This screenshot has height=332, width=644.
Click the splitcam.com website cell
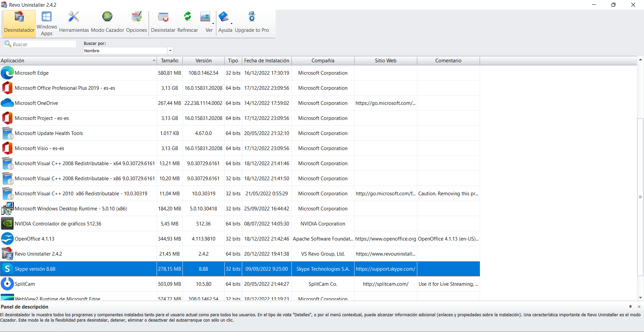[x=386, y=284]
